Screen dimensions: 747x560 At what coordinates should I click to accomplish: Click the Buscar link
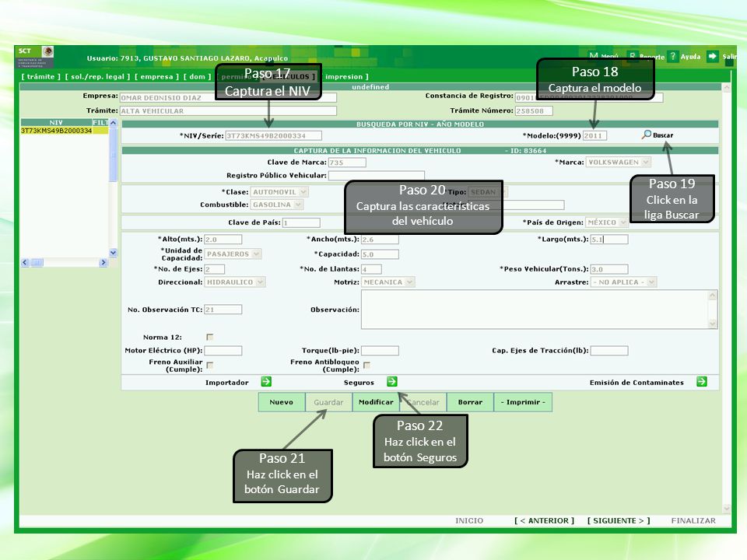click(x=663, y=135)
